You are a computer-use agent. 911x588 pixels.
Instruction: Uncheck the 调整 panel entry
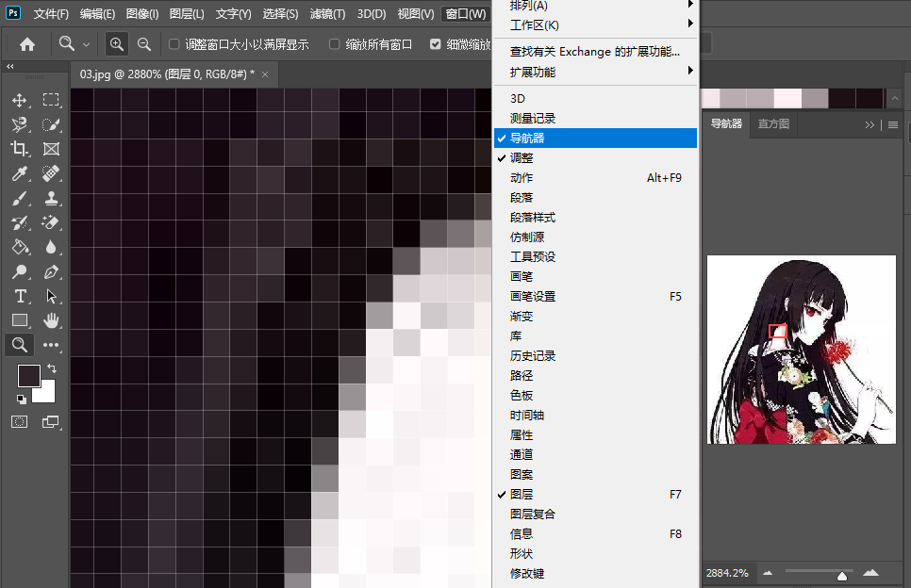tap(595, 158)
